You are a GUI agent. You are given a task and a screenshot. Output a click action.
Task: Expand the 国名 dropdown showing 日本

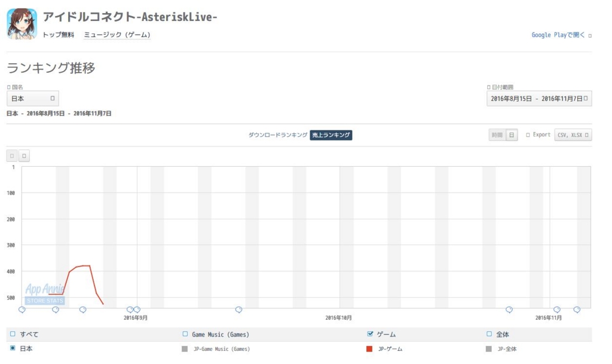click(33, 99)
